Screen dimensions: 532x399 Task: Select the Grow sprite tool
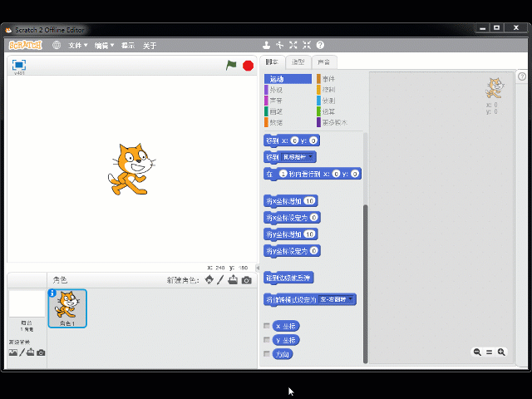(293, 45)
